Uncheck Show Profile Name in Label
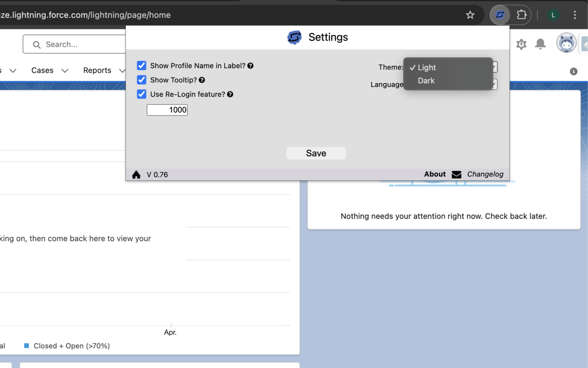The height and width of the screenshot is (368, 588). click(141, 65)
